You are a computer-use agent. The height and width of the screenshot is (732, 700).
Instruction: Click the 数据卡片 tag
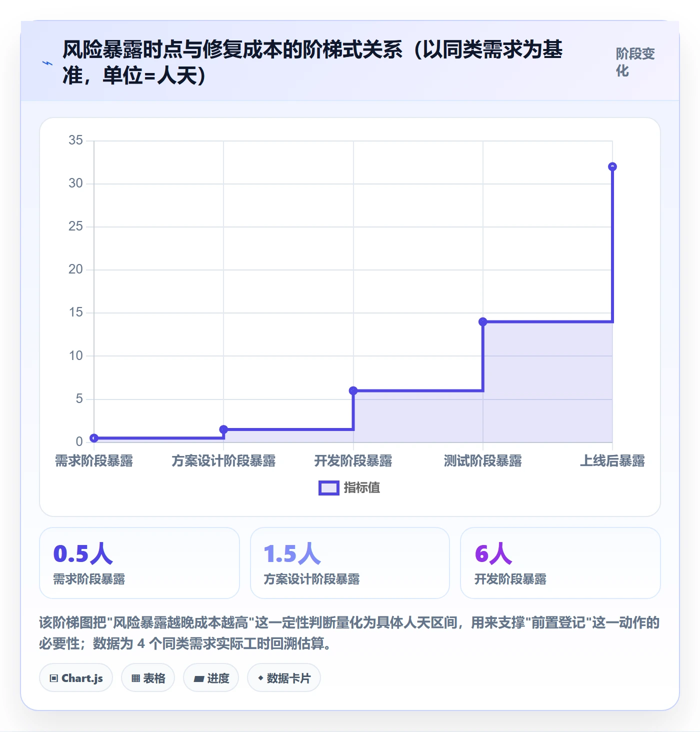tap(284, 678)
